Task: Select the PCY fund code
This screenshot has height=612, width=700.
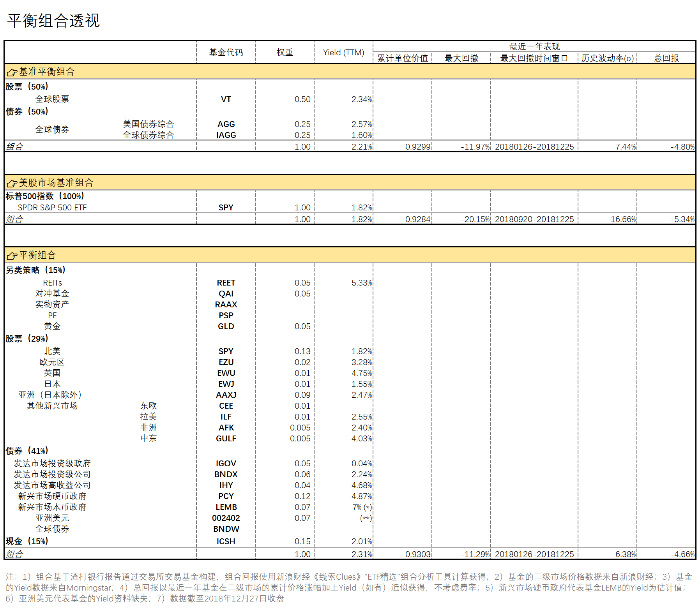Action: coord(226,496)
